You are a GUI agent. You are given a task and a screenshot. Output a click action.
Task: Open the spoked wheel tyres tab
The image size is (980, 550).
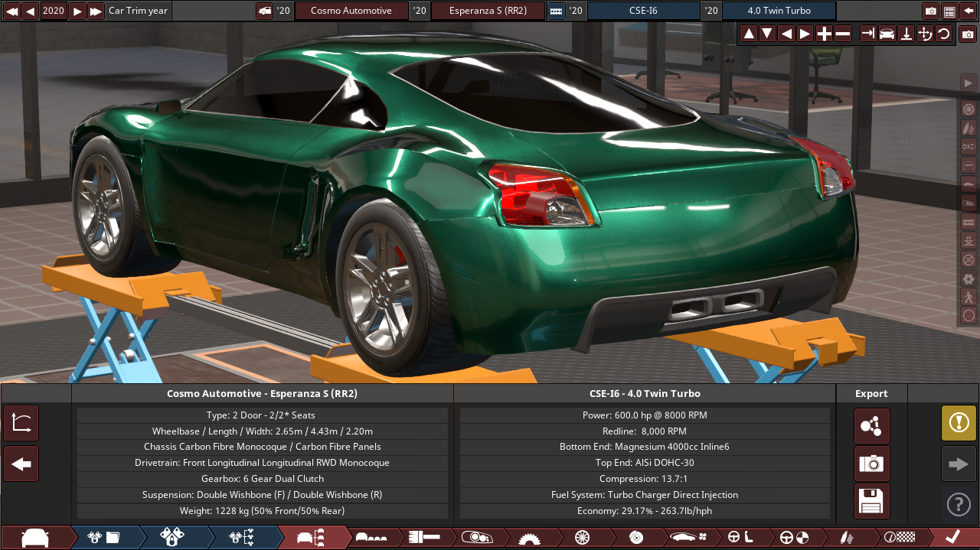click(582, 538)
